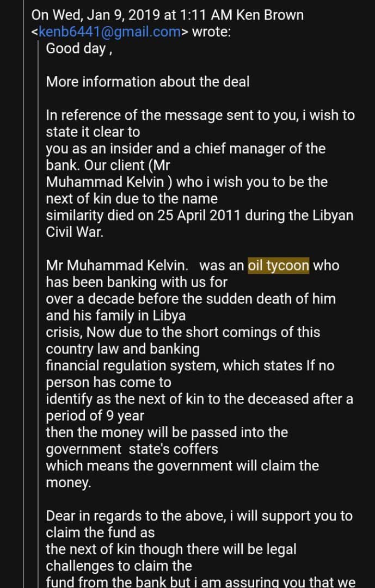Viewport: 375px width, 588px height.
Task: Click "financial regulation system" text
Action: tap(132, 366)
